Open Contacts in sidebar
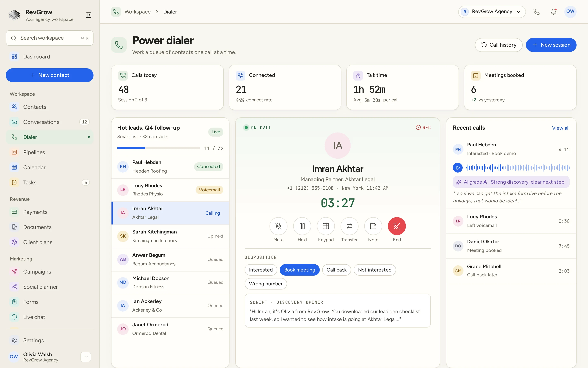Screen dimensions: 588x368 (x=50, y=107)
